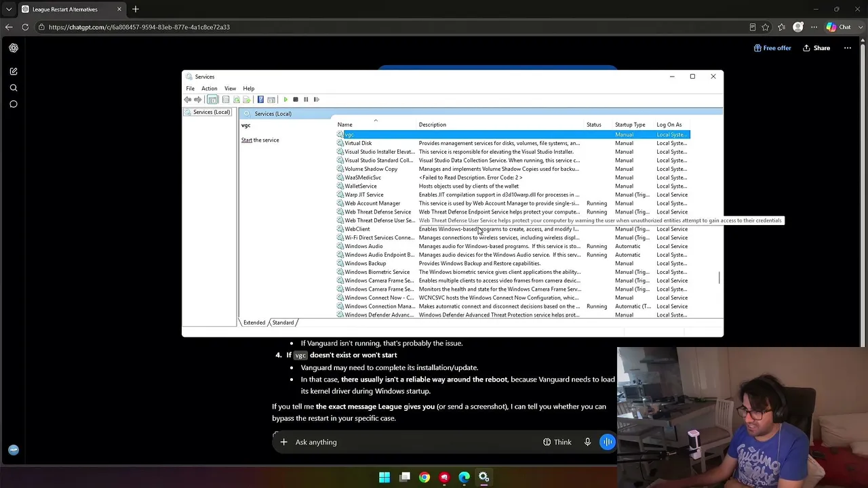Image resolution: width=868 pixels, height=488 pixels.
Task: Select the Volume Shadow Copy service
Action: 513,169
